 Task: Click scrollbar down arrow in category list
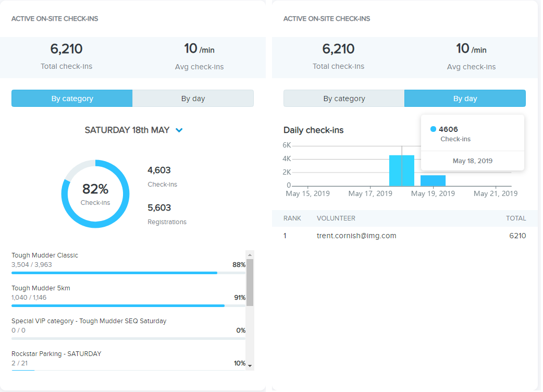tap(250, 366)
